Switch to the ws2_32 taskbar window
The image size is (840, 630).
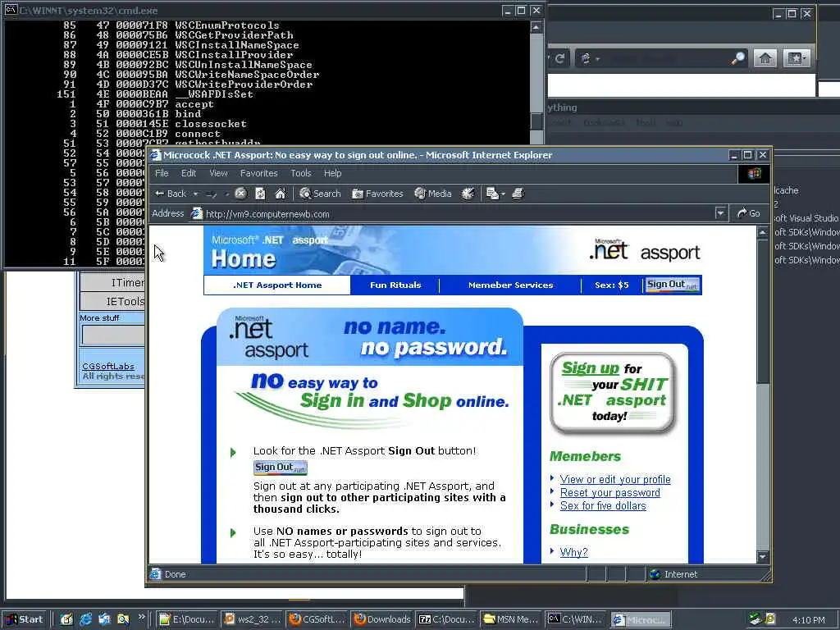252,619
